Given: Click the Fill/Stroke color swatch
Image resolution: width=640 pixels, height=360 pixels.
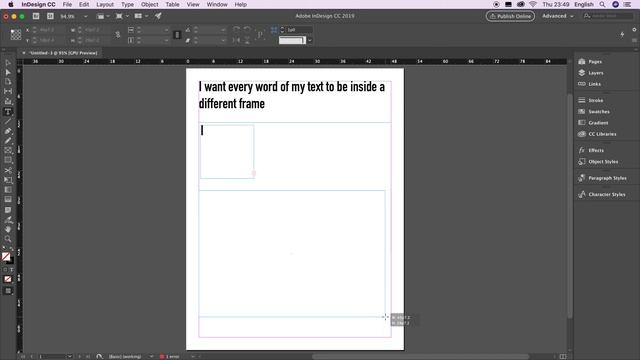Looking at the screenshot, I should coord(7,258).
